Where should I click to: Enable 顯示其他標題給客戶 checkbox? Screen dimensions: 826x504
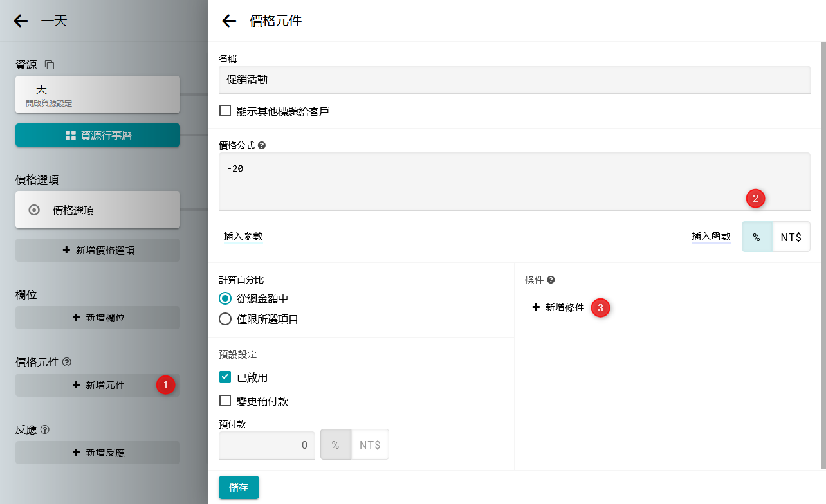coord(225,111)
